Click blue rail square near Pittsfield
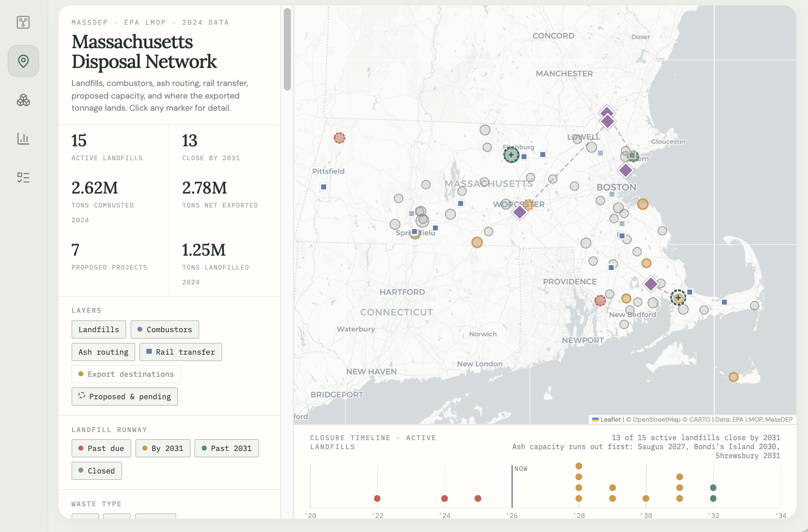The height and width of the screenshot is (532, 808). point(324,187)
